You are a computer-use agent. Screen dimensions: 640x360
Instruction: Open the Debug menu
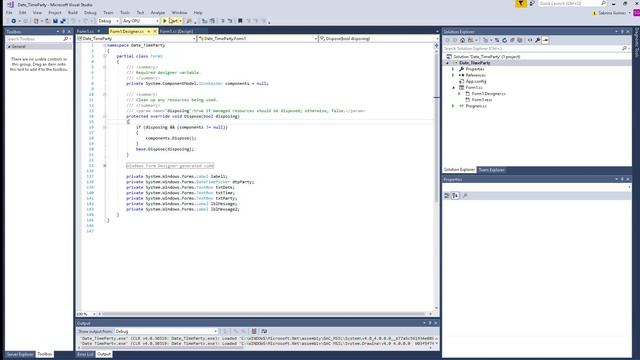tap(90, 13)
